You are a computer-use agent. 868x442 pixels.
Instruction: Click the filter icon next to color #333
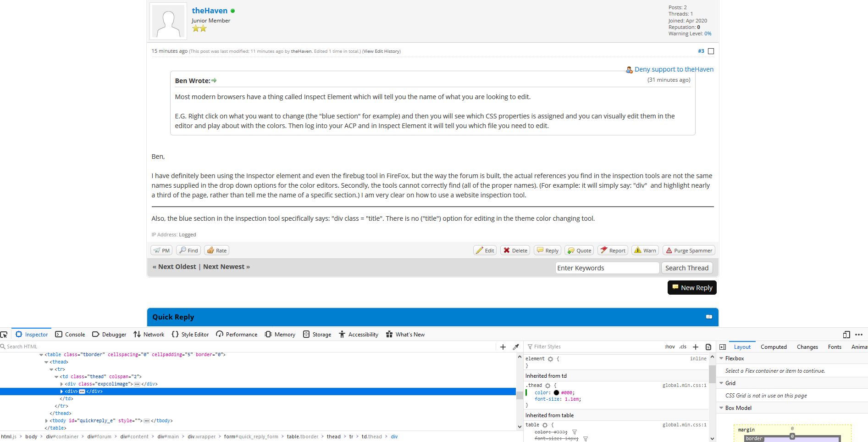pyautogui.click(x=575, y=432)
